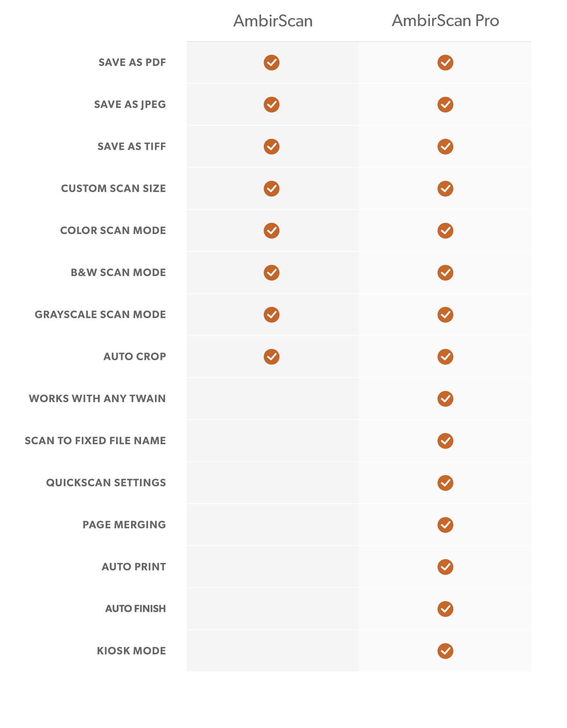Image resolution: width=567 pixels, height=728 pixels.
Task: Click the Kiosk Mode feature label
Action: [131, 651]
